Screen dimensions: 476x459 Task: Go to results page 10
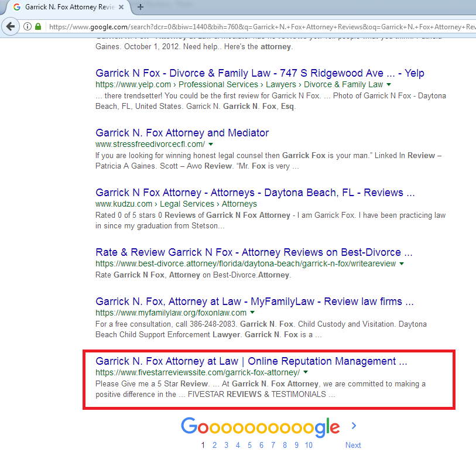pos(309,446)
